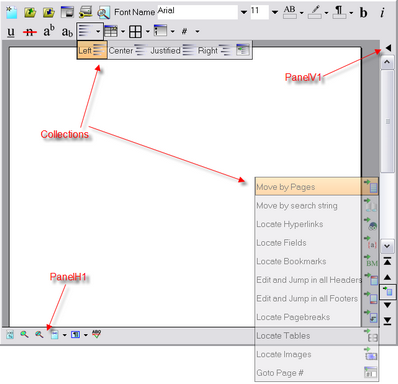Open the font size dropdown arrow

click(275, 12)
